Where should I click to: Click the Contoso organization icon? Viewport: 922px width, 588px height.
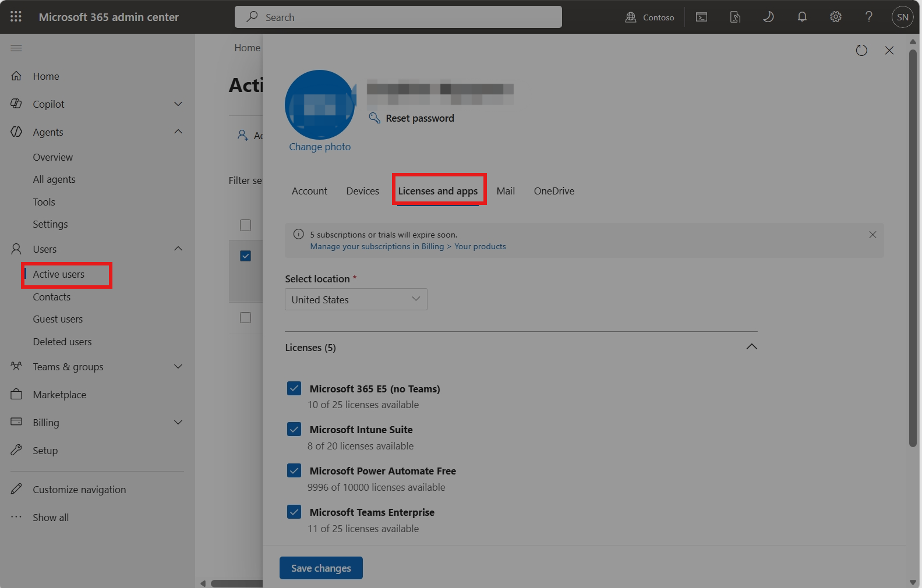[631, 17]
